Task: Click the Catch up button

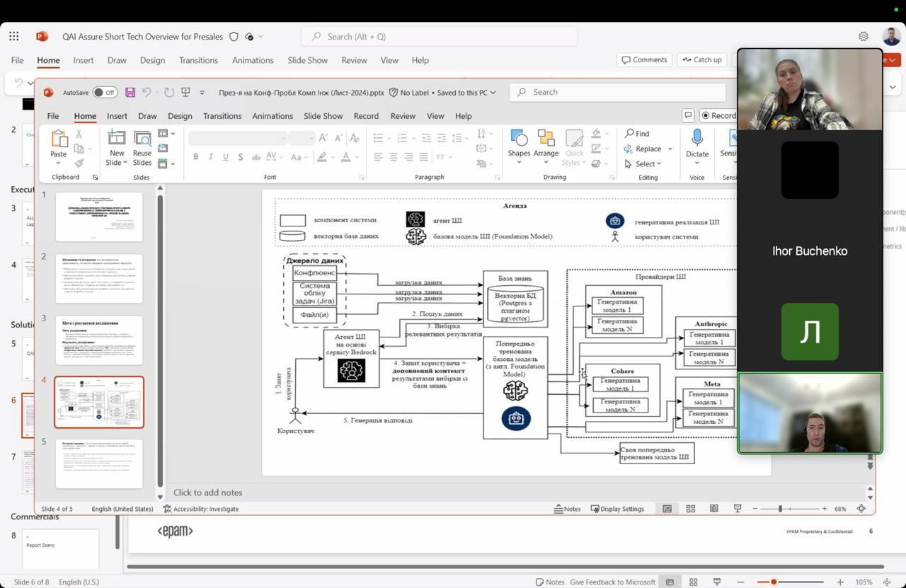Action: pyautogui.click(x=701, y=60)
